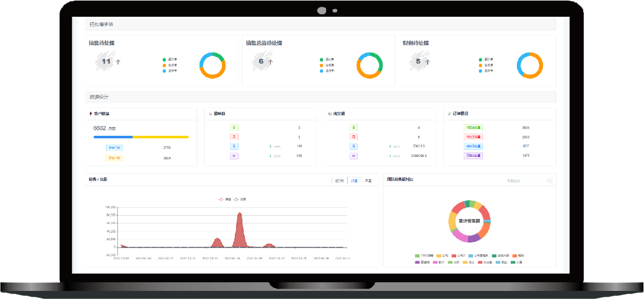This screenshot has height=299, width=644.
Task: Click the 5 个 count in 财务待处理
Action: point(423,61)
